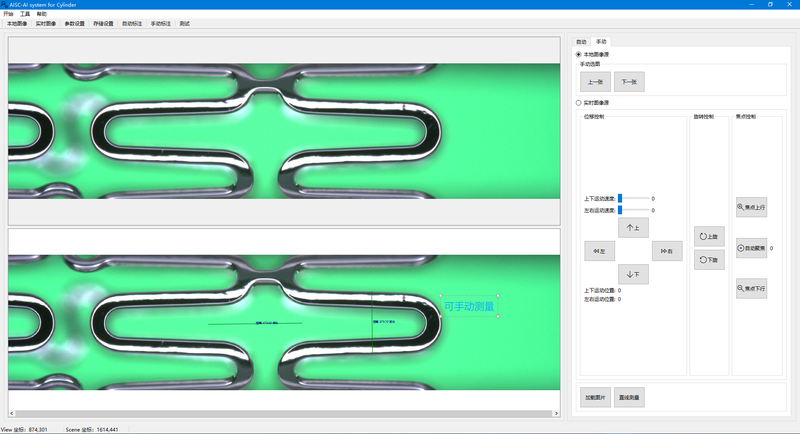The width and height of the screenshot is (800, 434).
Task: Open the 工具 menu
Action: (x=25, y=14)
